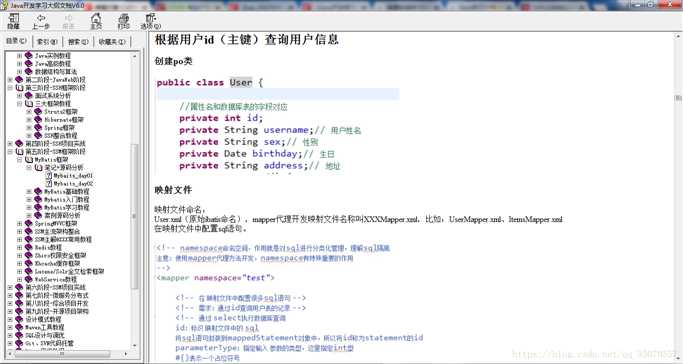
Task: Click the code line 'private int id;'
Action: 221,118
